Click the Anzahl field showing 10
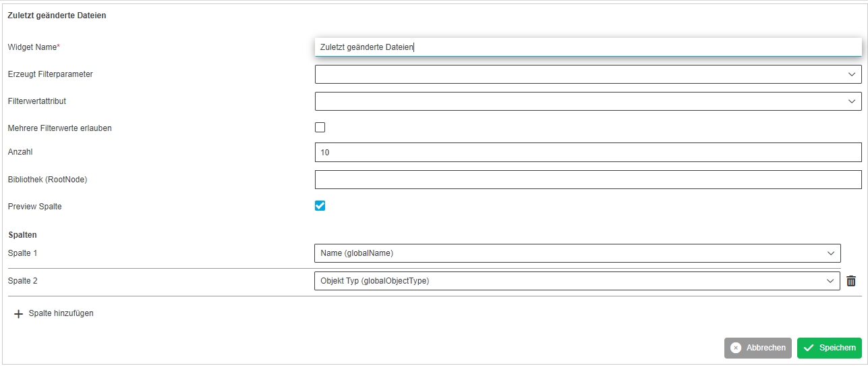 pyautogui.click(x=587, y=153)
